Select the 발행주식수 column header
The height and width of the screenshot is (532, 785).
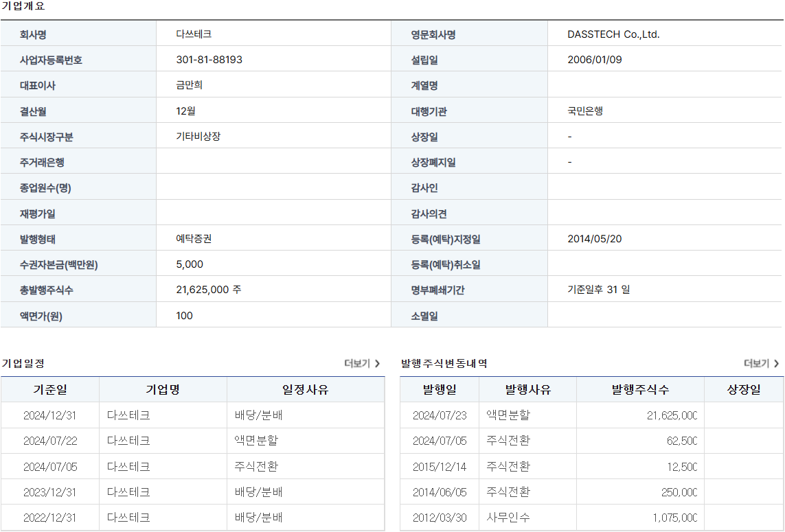(x=640, y=389)
